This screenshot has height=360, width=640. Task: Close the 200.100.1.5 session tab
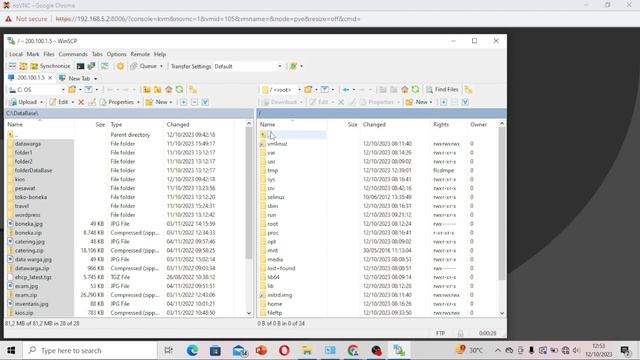50,78
